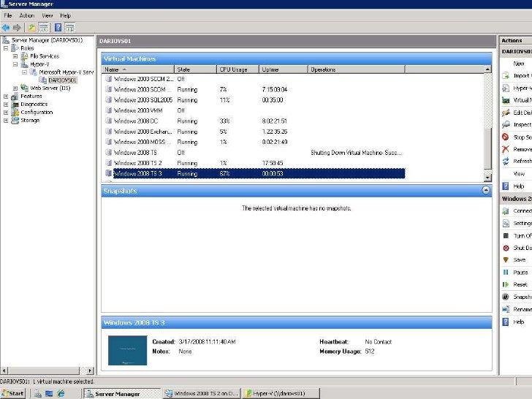Viewport: 532px width, 399px height.
Task: Click the red Remove Server icon
Action: click(506, 149)
